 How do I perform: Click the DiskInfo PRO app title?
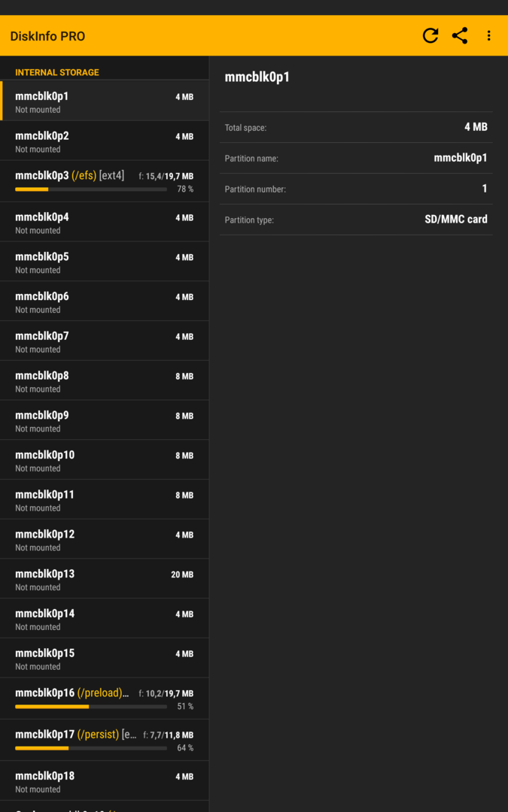(x=47, y=36)
